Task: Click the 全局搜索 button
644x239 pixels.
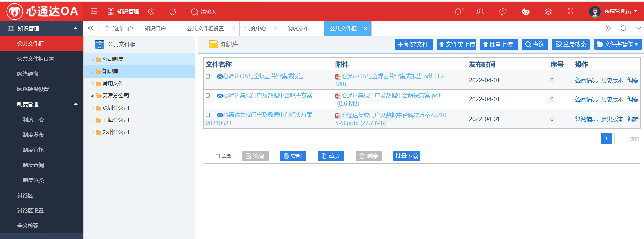Action: (571, 44)
